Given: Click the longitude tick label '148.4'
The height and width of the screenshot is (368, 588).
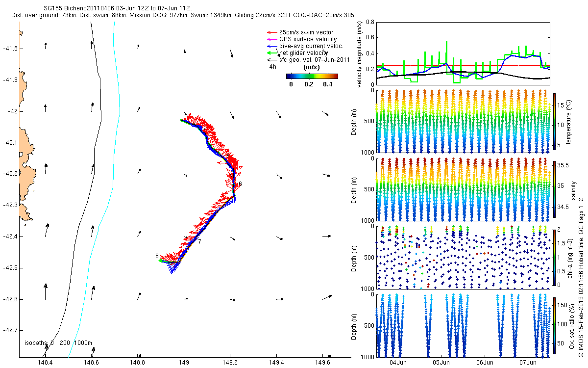Looking at the screenshot, I should coord(45,363).
